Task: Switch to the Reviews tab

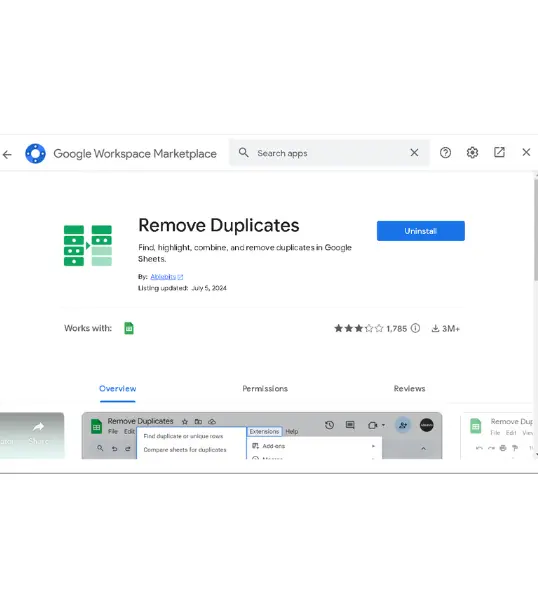Action: 409,389
